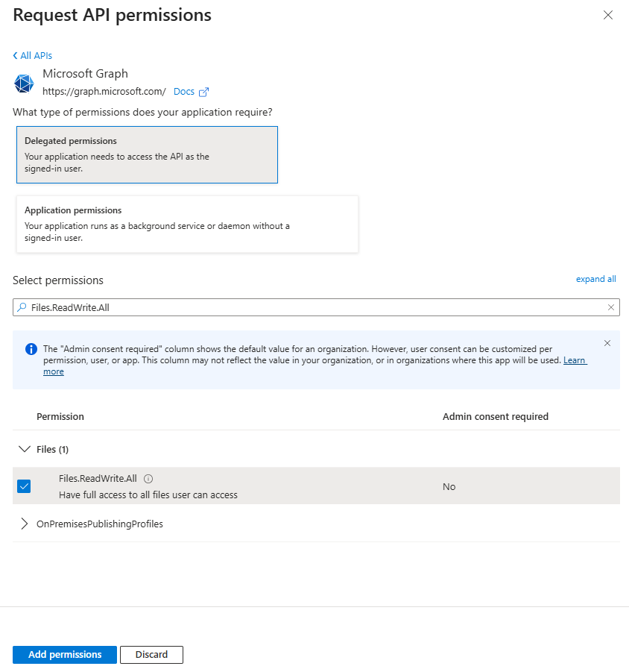Go back to All APIs
The height and width of the screenshot is (672, 629).
33,56
